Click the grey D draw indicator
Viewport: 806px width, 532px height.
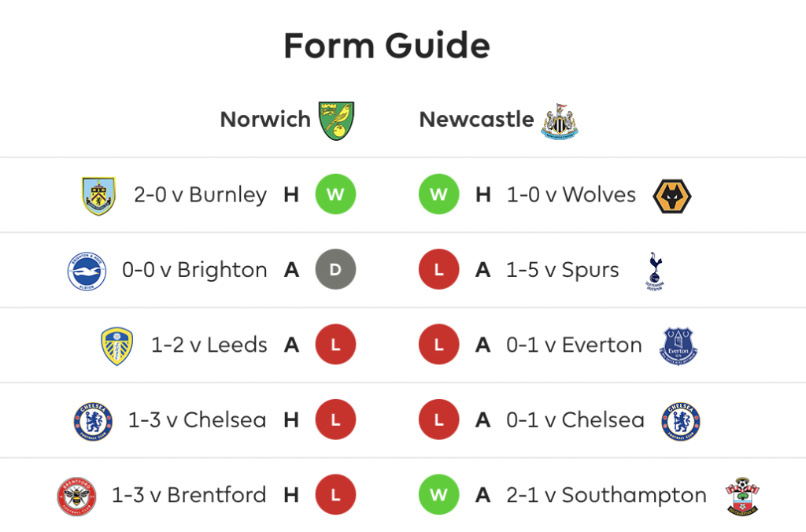[x=335, y=269]
